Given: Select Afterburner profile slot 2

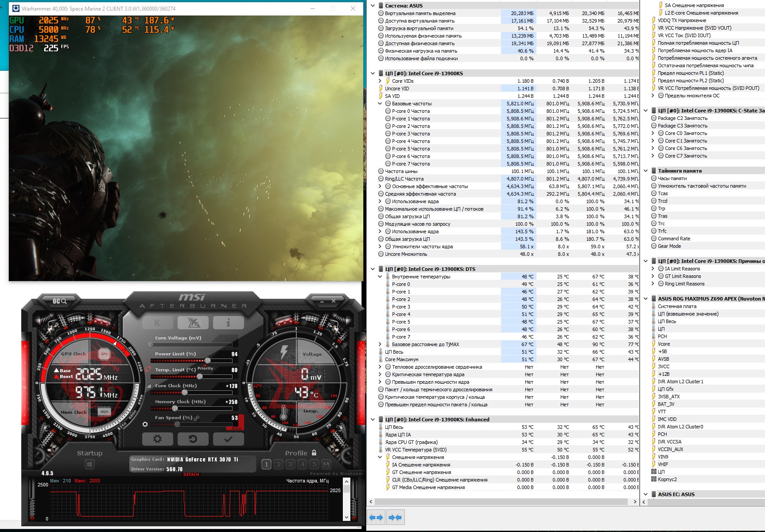Looking at the screenshot, I should [x=279, y=464].
